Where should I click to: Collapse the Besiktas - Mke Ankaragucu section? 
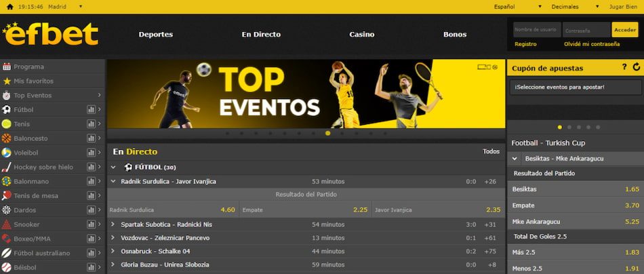[x=515, y=159]
